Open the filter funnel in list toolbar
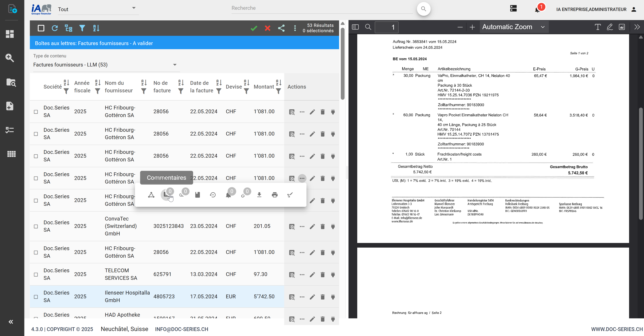Image resolution: width=644 pixels, height=336 pixels. (82, 28)
